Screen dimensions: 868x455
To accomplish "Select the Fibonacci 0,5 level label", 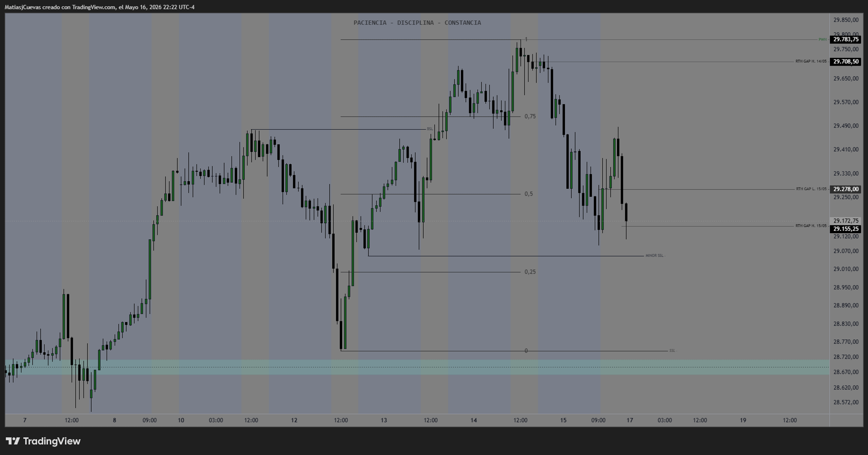I will click(x=529, y=194).
